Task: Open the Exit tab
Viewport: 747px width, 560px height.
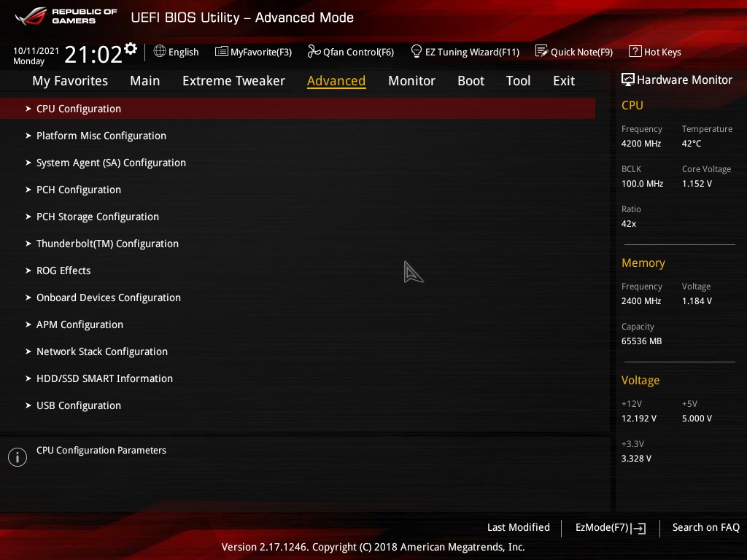Action: coord(564,81)
